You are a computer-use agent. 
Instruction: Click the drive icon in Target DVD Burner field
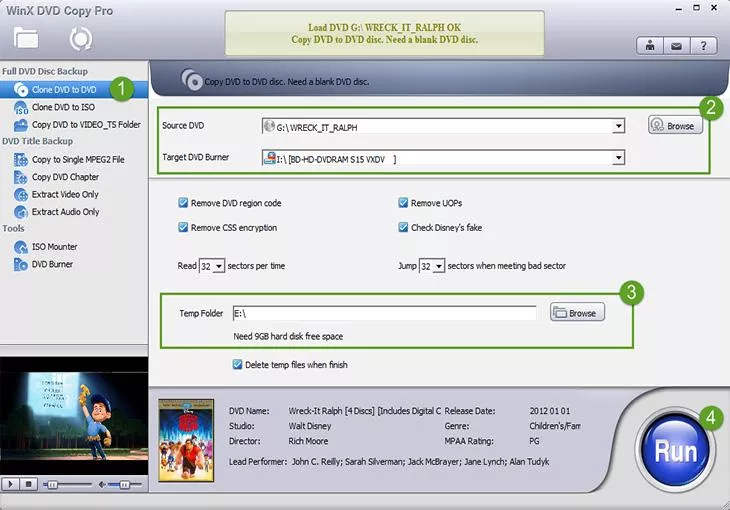(x=269, y=158)
